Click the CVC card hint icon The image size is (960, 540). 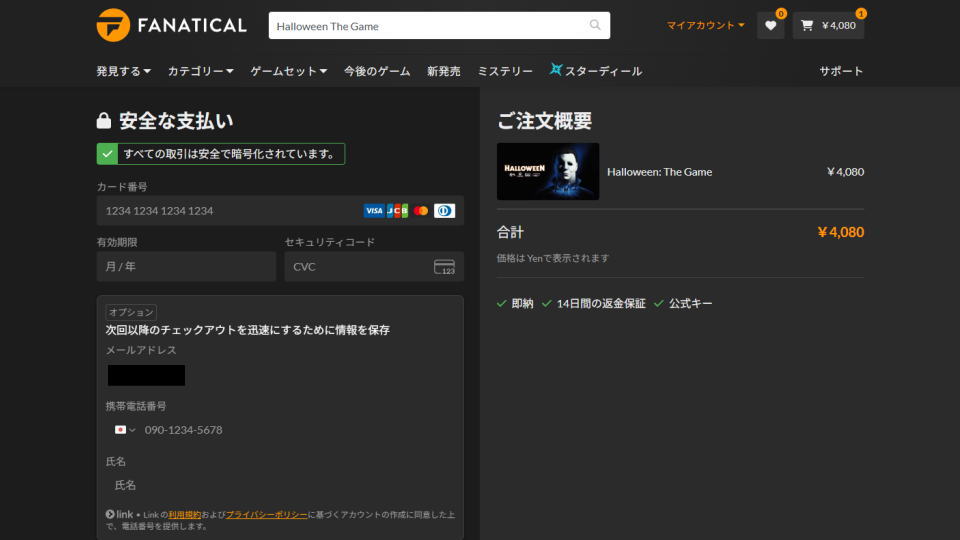(444, 267)
